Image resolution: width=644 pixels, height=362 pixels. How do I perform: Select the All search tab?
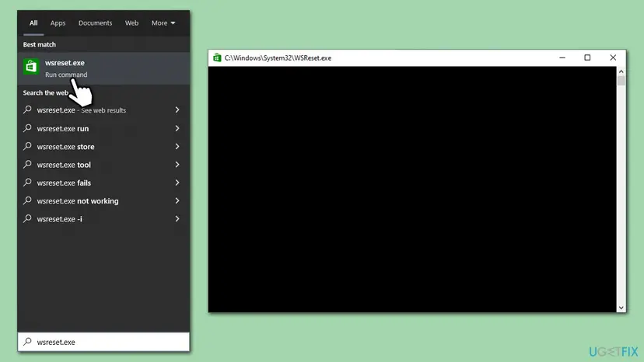33,23
